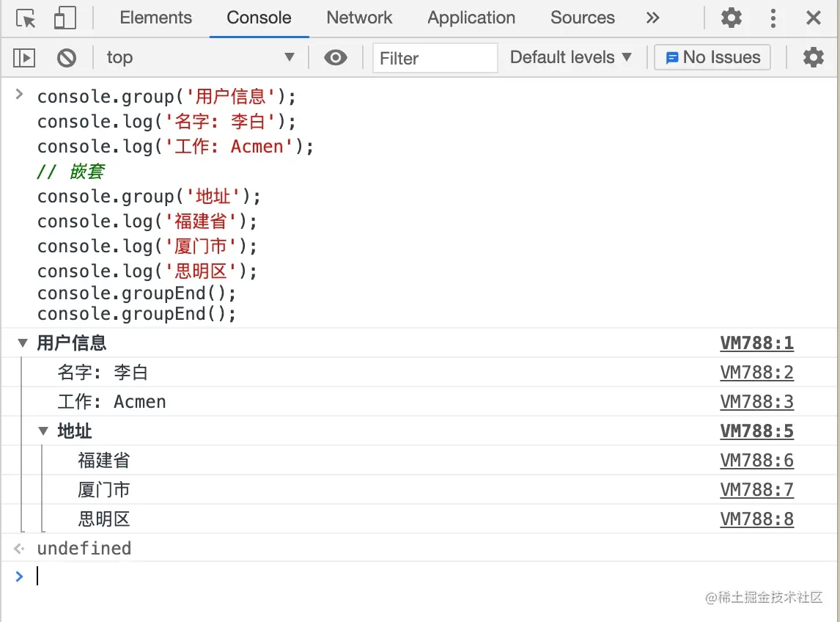Image resolution: width=840 pixels, height=622 pixels.
Task: Open console settings gear icon
Action: (x=813, y=57)
